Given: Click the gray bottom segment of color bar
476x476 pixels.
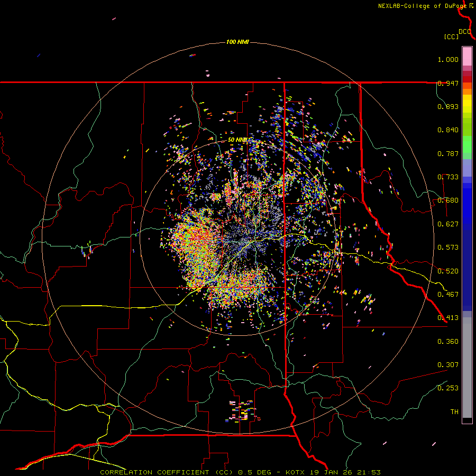Looking at the screenshot, I should pyautogui.click(x=467, y=368).
